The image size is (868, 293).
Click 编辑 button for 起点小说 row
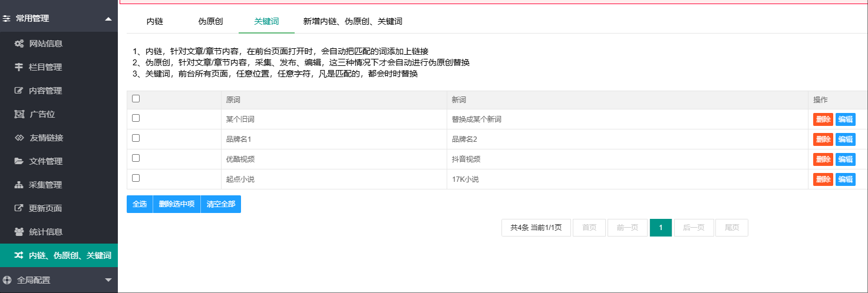pyautogui.click(x=846, y=179)
